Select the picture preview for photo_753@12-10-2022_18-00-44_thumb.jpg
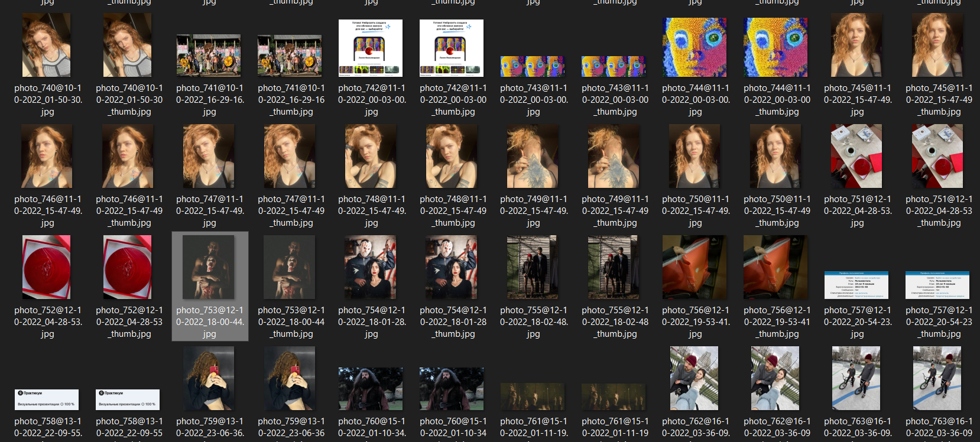The width and height of the screenshot is (980, 442). click(x=290, y=267)
